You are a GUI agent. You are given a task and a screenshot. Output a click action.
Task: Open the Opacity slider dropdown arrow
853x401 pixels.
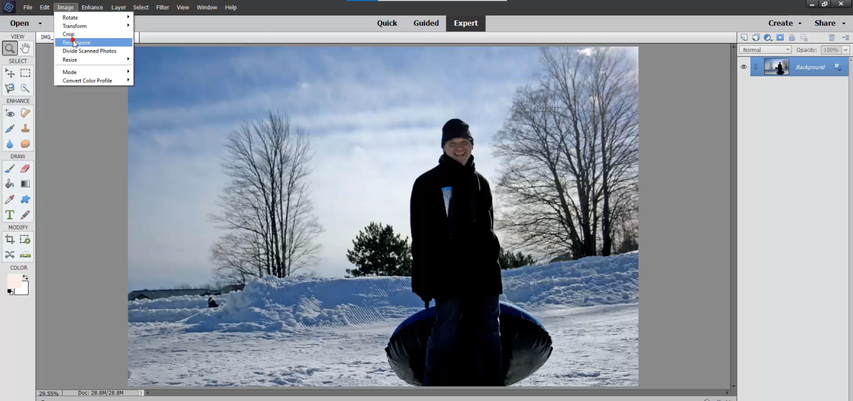point(845,50)
